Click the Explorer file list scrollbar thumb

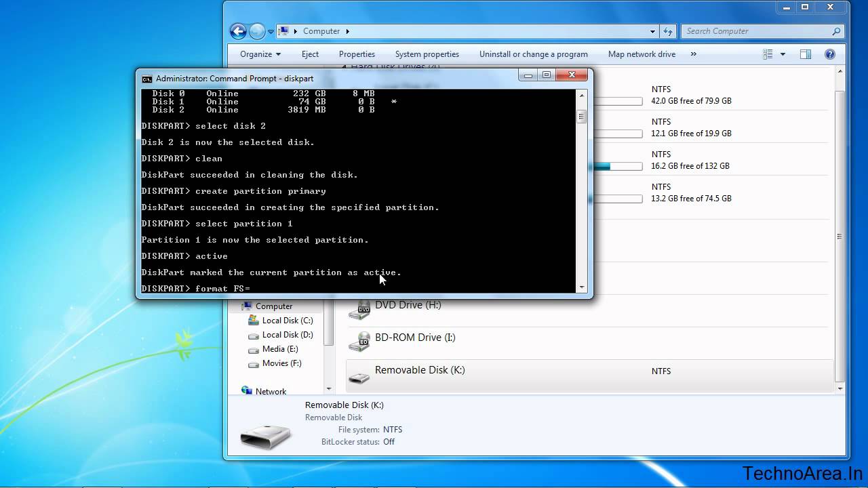point(840,236)
